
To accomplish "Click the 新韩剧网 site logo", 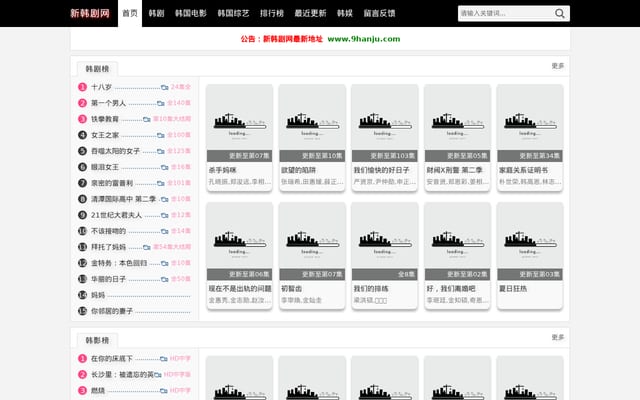I will point(90,13).
